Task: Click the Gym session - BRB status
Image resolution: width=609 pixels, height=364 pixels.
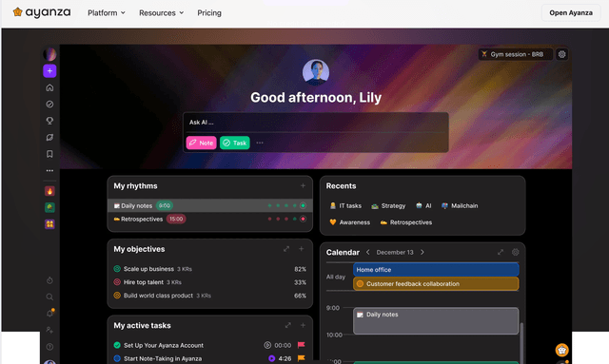Action: (516, 54)
